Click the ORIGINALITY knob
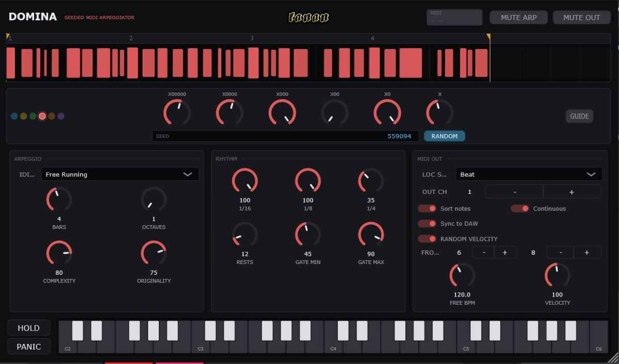The height and width of the screenshot is (364, 619). click(x=154, y=253)
